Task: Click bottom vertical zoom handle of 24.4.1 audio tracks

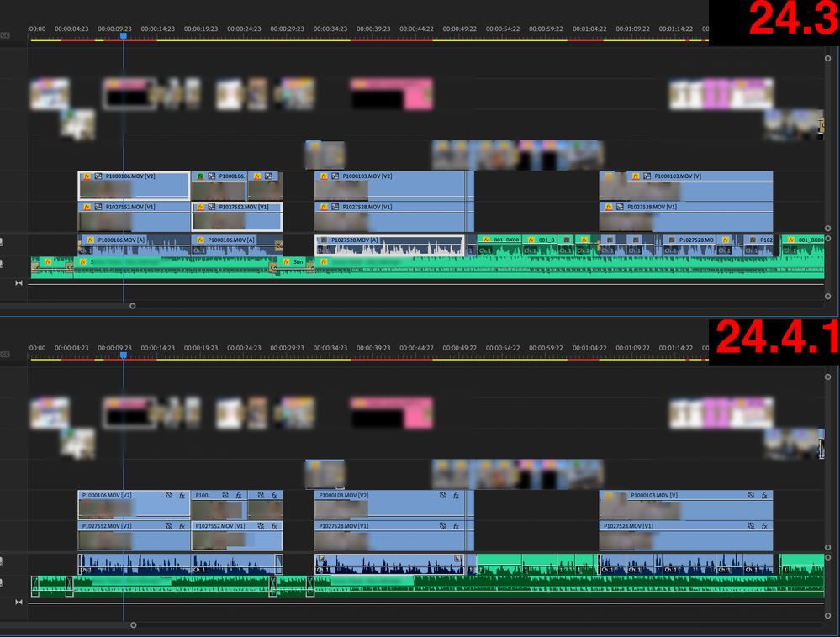Action: [827, 616]
